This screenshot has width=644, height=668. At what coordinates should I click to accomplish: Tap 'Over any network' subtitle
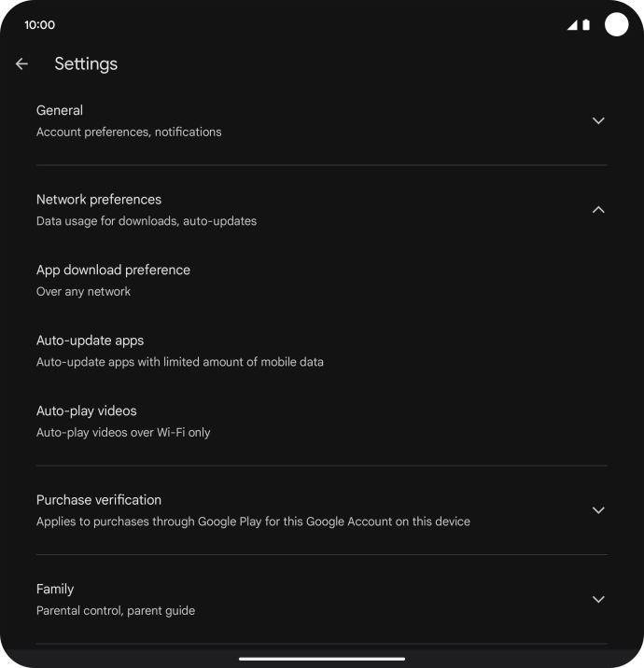(83, 291)
